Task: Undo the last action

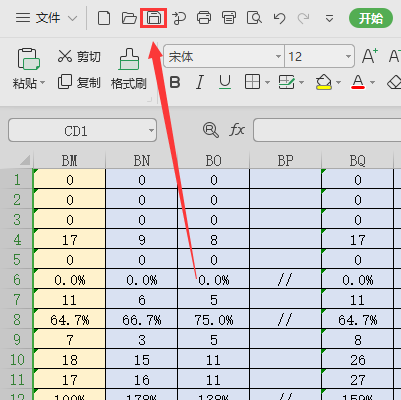Action: coord(279,18)
